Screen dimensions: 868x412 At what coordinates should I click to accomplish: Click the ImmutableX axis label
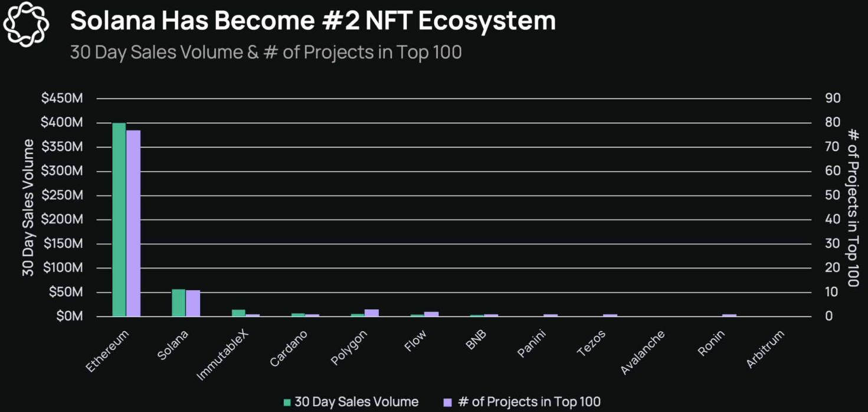click(222, 355)
